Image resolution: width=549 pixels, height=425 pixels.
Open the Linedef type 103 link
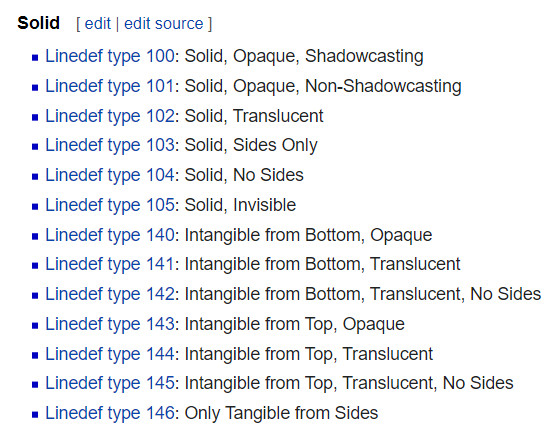pos(110,145)
